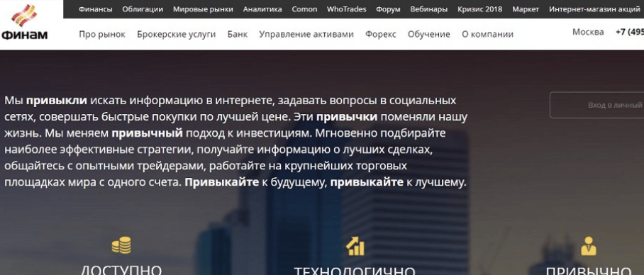
Task: Click the ПРИВЫЧНО heading
Action: (x=588, y=271)
